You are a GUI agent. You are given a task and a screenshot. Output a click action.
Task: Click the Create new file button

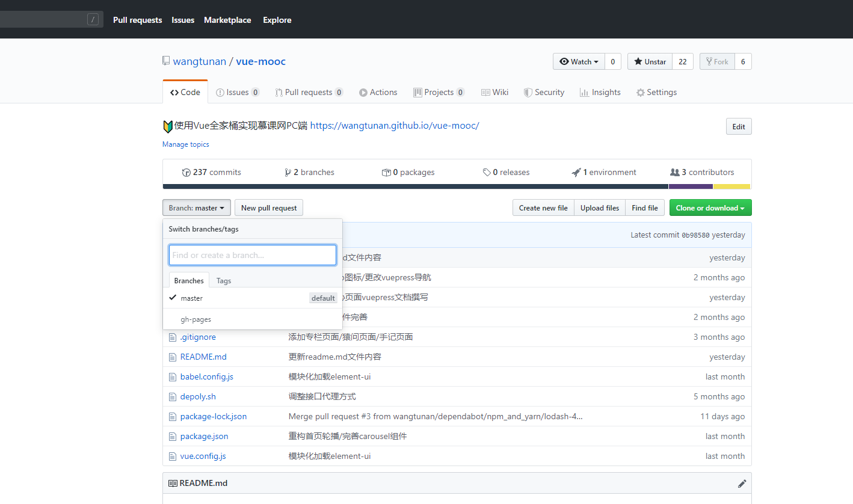click(543, 208)
